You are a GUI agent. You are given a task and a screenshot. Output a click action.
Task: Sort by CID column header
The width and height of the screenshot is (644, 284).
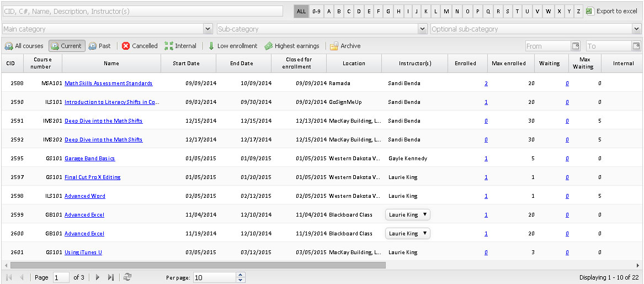tap(12, 64)
